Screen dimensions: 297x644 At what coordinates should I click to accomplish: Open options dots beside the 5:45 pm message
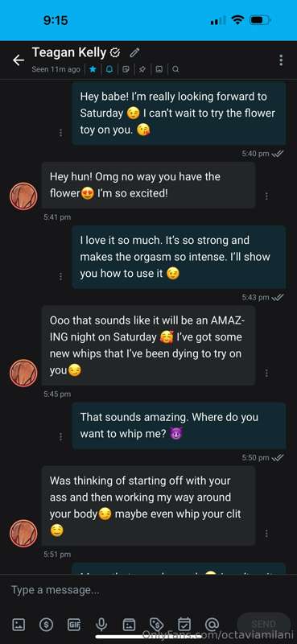click(266, 373)
